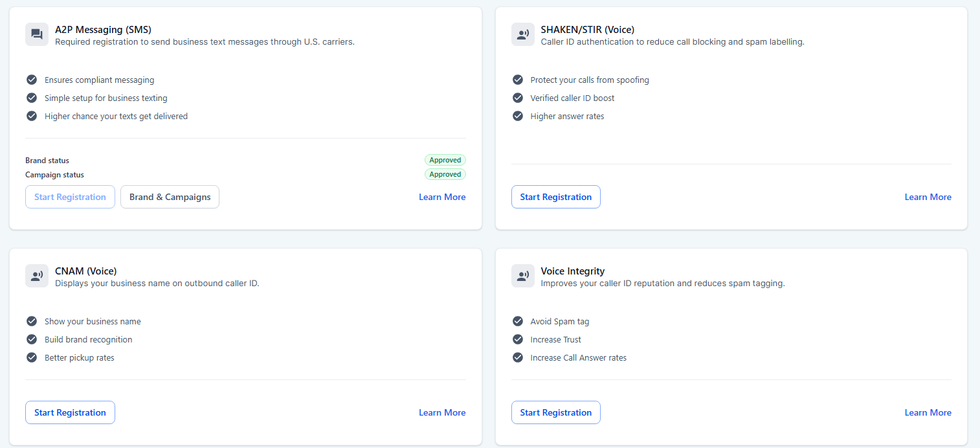Start Registration for A2P Messaging (SMS)
This screenshot has width=980, height=448.
coord(70,197)
